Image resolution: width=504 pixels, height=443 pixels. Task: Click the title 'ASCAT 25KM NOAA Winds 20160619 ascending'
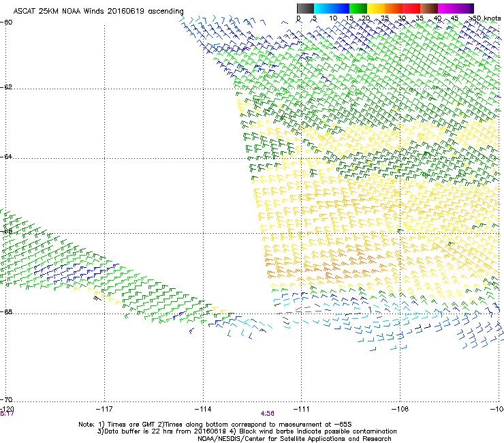pyautogui.click(x=98, y=12)
